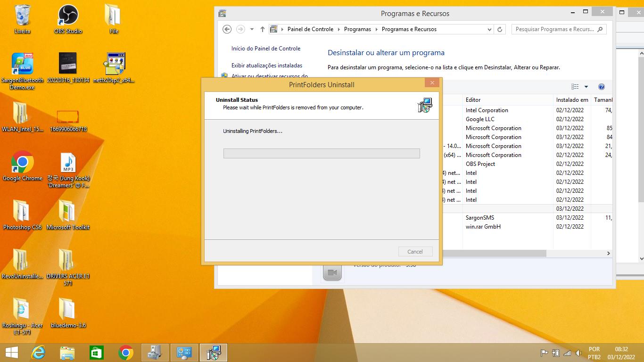Click the Cancel button in uninstall dialog
The image size is (644, 362).
pyautogui.click(x=415, y=252)
